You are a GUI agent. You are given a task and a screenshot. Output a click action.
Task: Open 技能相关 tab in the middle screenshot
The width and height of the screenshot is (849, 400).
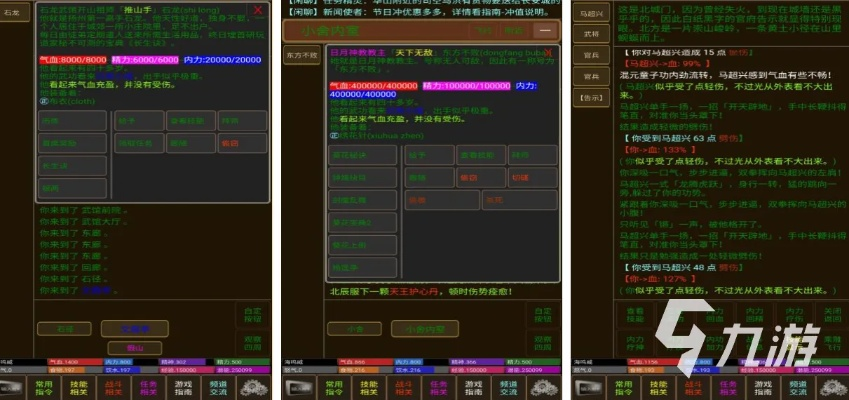coord(369,388)
